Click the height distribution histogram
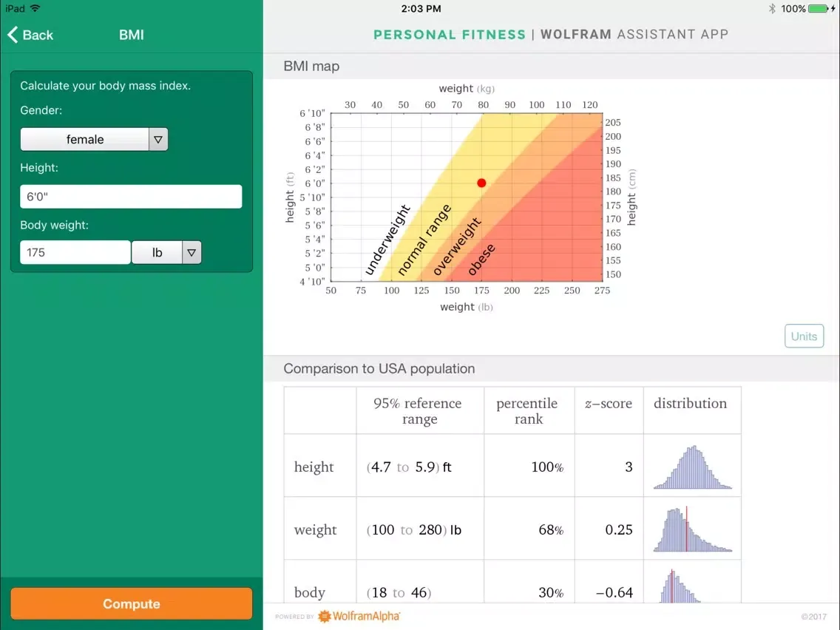Image resolution: width=840 pixels, height=630 pixels. [692, 467]
